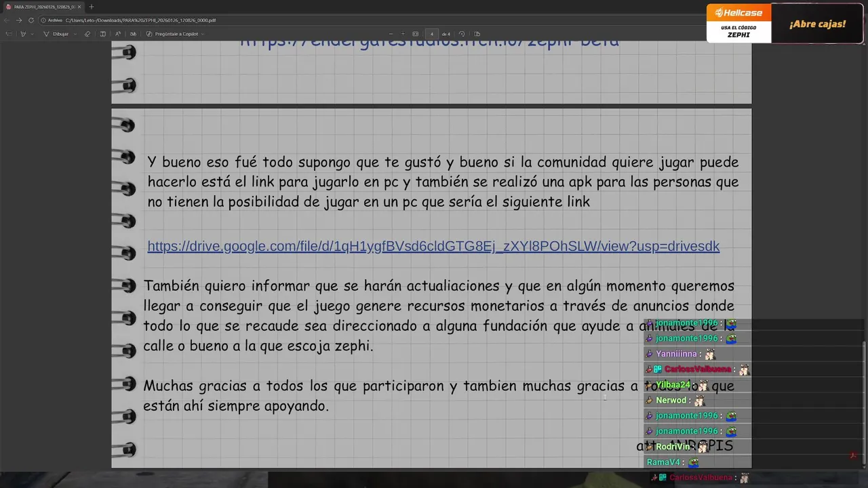Select the Dibujar draw tool
The height and width of the screenshot is (488, 868).
click(56, 34)
